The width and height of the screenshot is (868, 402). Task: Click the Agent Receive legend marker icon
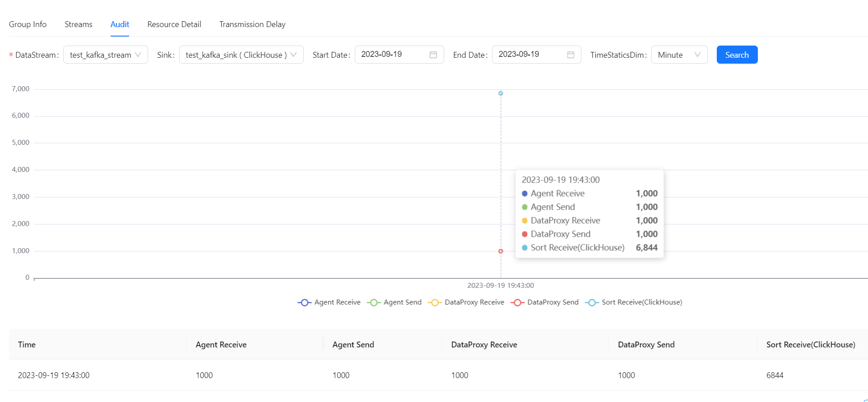click(x=304, y=303)
